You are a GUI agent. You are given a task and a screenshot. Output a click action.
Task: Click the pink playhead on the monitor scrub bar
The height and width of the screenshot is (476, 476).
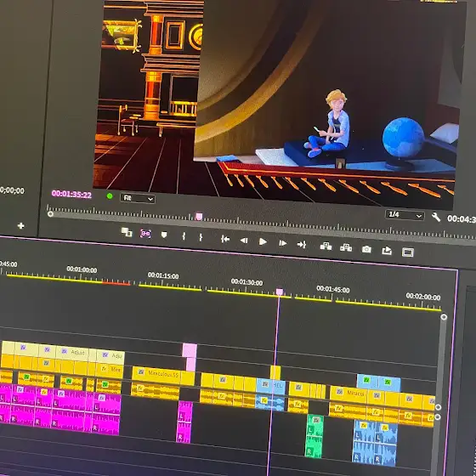tap(199, 217)
